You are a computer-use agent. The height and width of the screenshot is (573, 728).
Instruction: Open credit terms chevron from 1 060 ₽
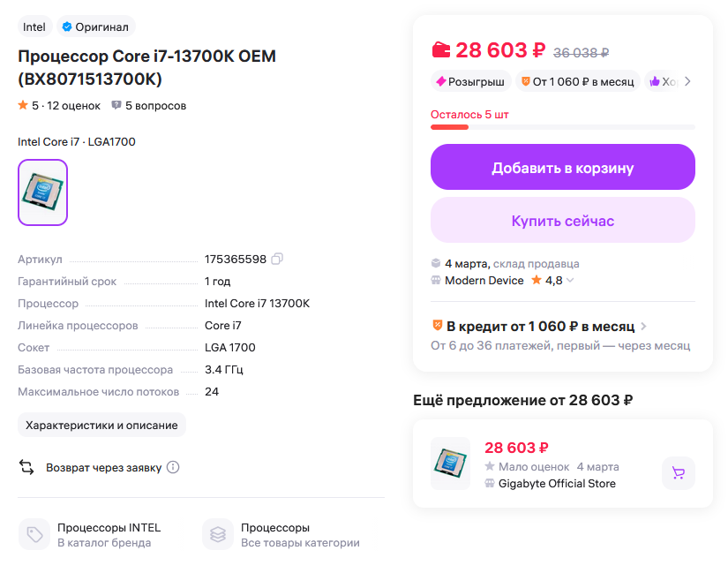pos(644,327)
